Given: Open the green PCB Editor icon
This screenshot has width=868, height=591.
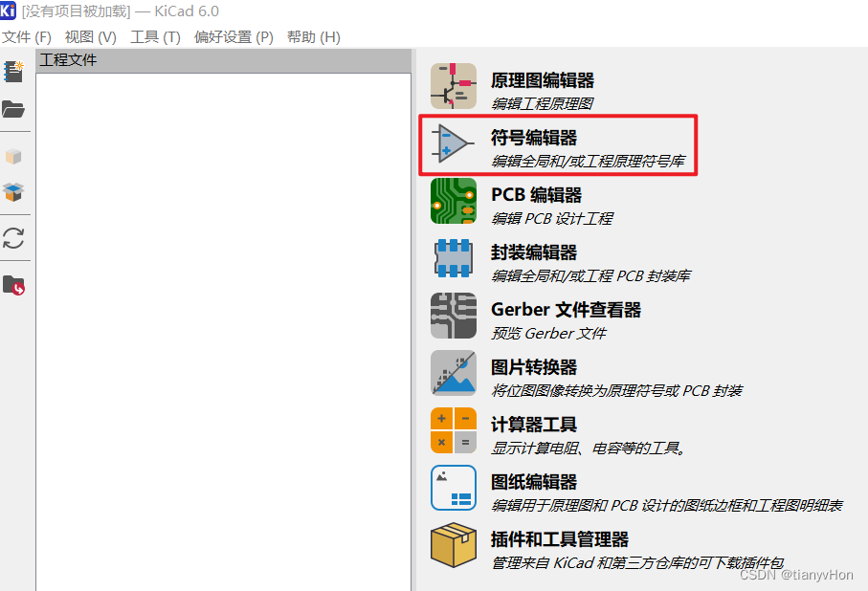Looking at the screenshot, I should pyautogui.click(x=454, y=201).
